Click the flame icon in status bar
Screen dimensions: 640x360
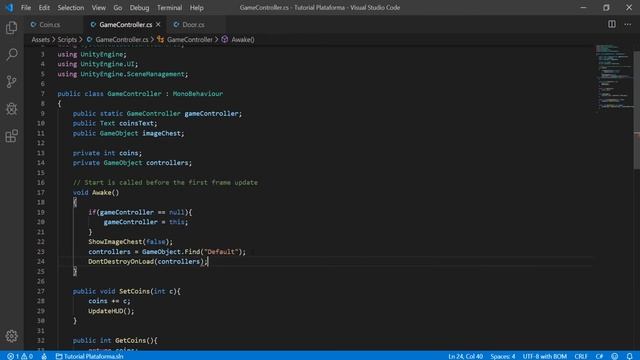(x=44, y=356)
